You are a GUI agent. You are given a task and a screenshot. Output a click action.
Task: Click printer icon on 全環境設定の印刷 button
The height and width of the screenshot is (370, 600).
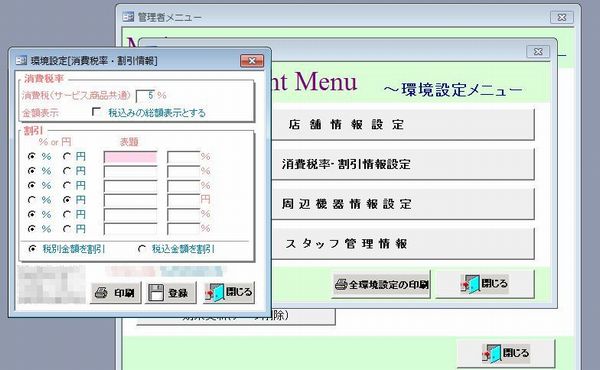(341, 284)
